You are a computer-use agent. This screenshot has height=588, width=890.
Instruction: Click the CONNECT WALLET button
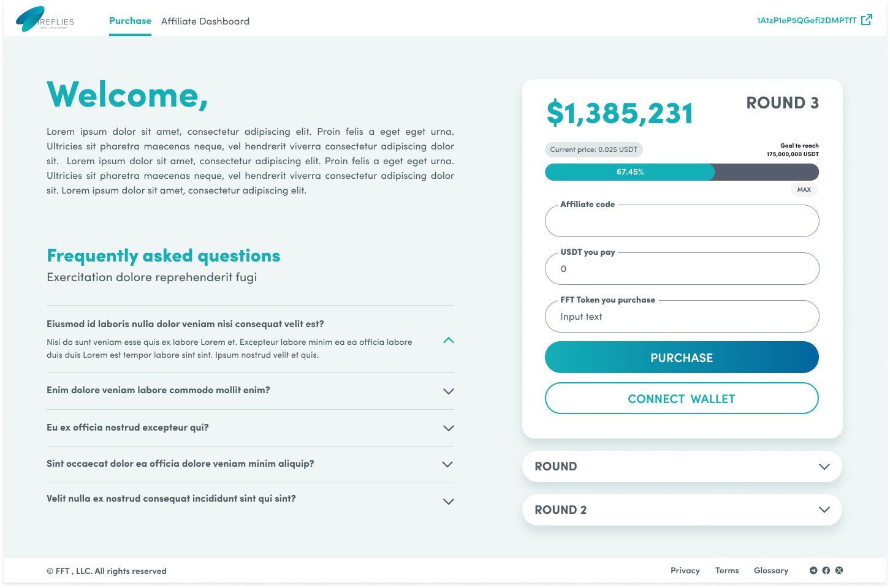[682, 399]
